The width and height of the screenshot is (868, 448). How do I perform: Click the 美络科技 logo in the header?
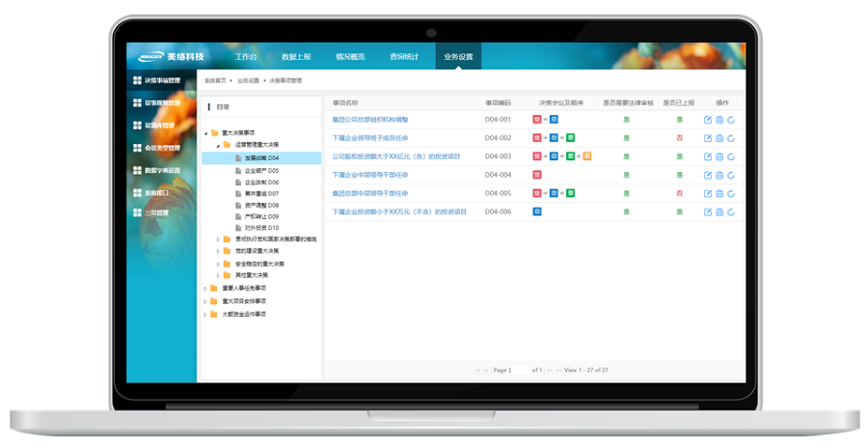pos(171,56)
